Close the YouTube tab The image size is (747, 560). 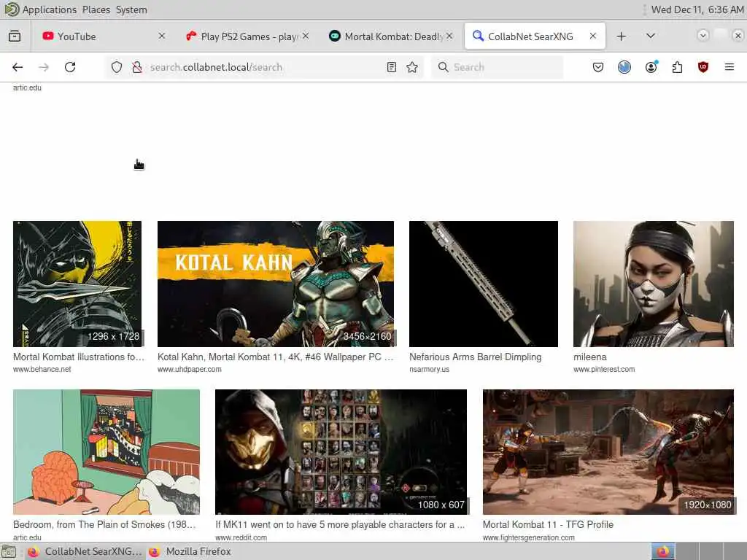(161, 36)
